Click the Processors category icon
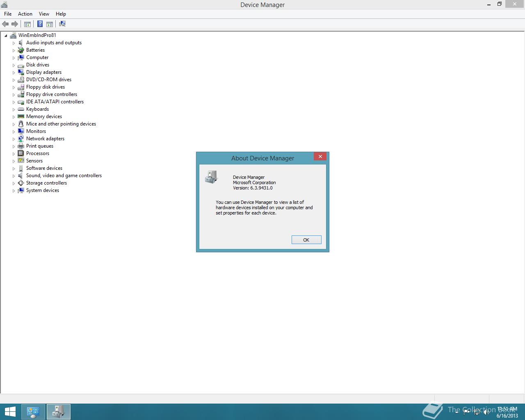 click(21, 153)
